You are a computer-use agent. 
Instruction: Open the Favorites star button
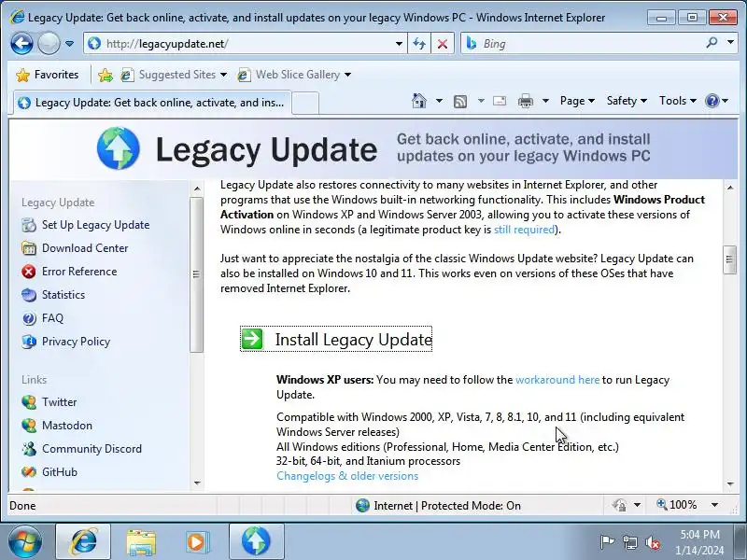pyautogui.click(x=47, y=75)
